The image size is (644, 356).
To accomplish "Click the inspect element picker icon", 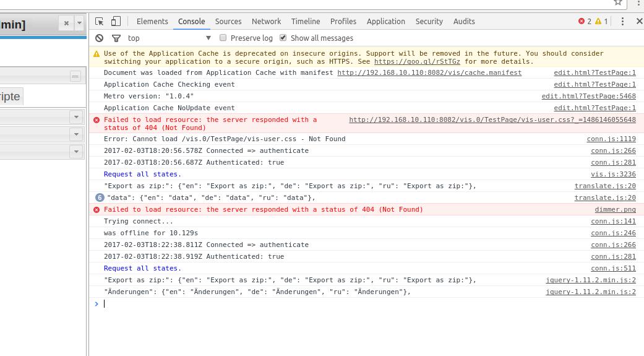I will coord(99,21).
